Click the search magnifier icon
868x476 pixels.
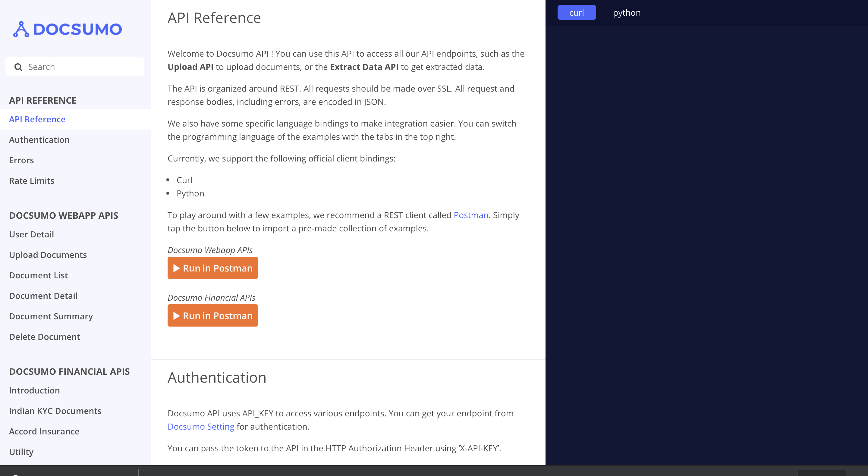click(18, 67)
